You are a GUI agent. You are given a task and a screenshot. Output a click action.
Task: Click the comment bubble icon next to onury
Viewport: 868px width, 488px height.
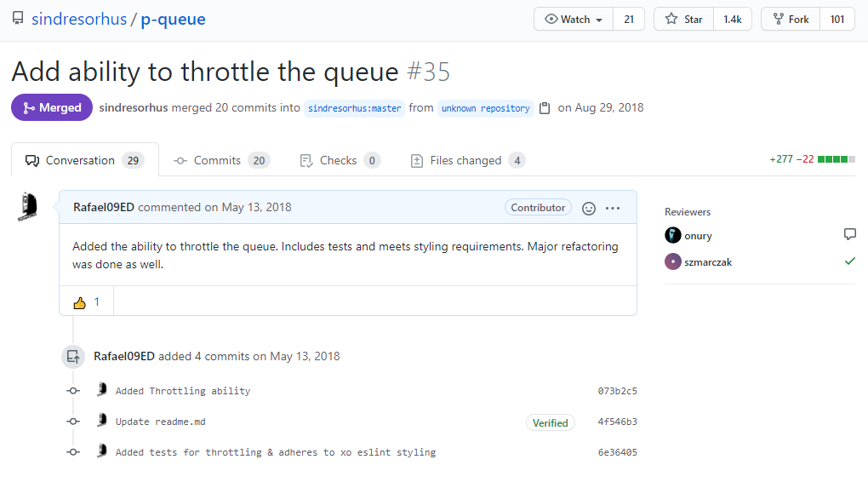point(849,235)
